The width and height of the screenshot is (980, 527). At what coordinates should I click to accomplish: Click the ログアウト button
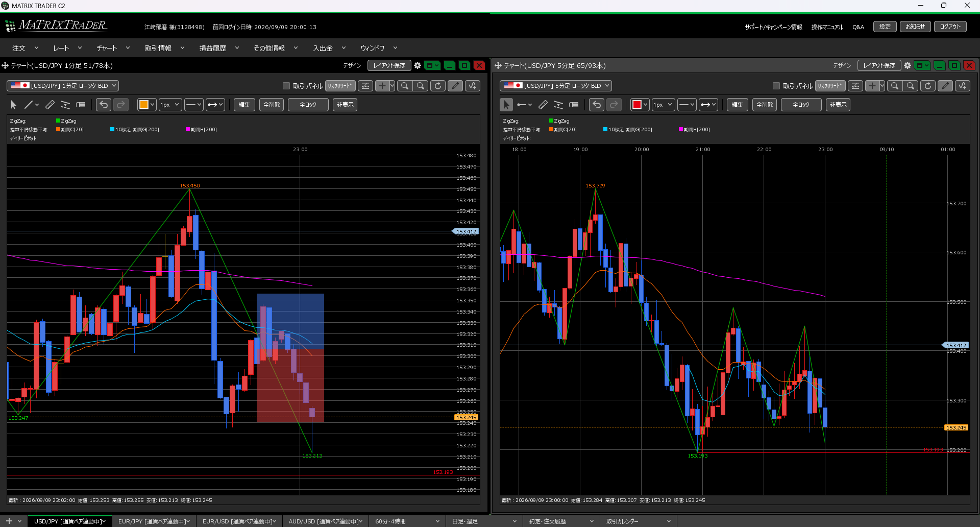950,27
